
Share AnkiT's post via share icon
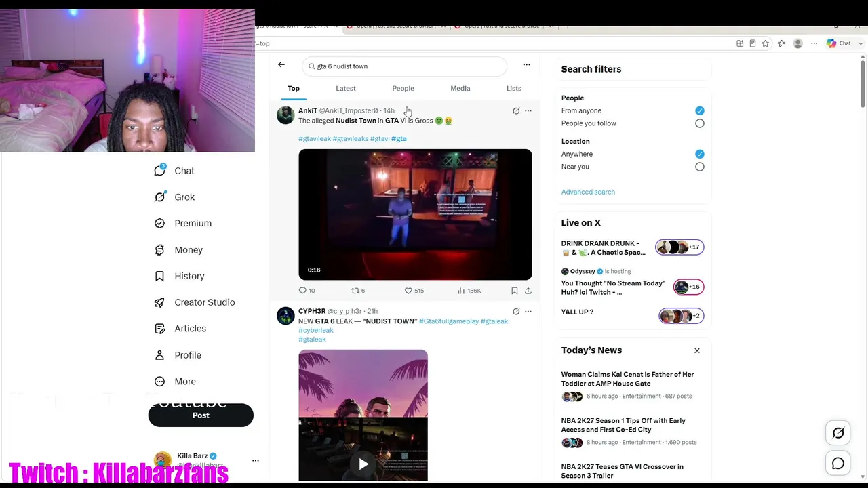[x=528, y=291]
